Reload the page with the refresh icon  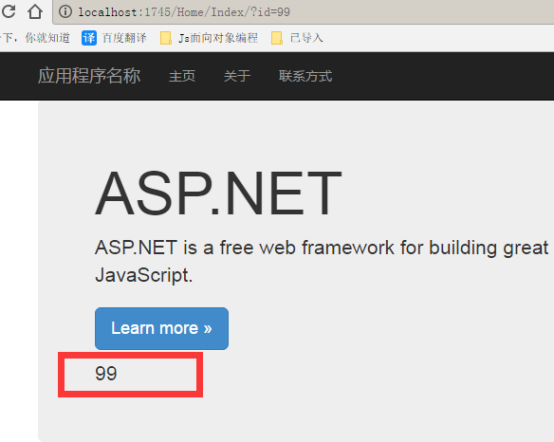[8, 11]
